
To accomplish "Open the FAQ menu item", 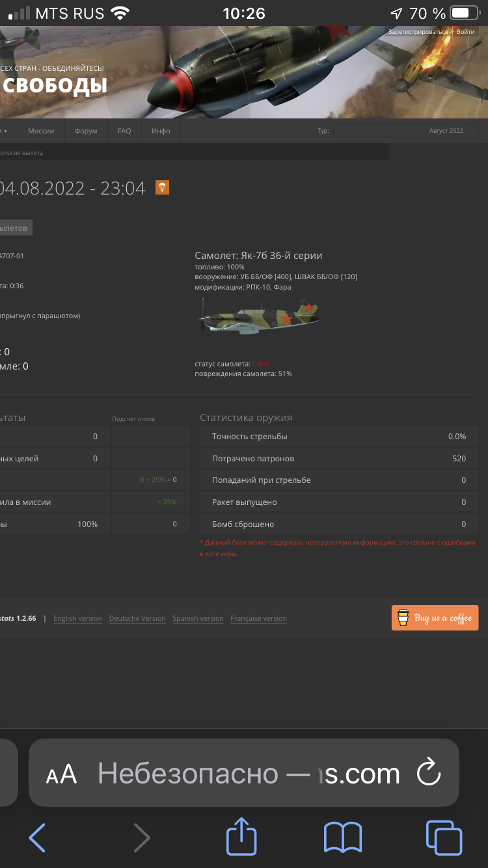I will point(124,131).
